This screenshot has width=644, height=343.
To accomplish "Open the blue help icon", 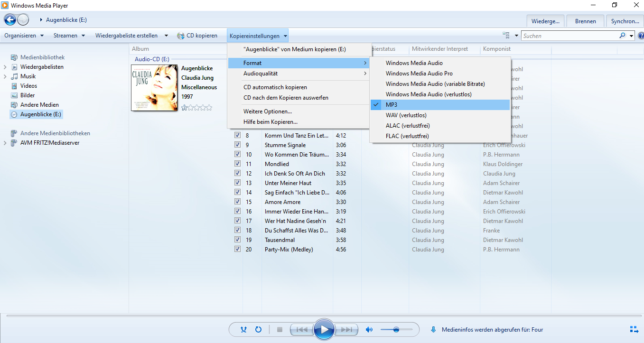I will point(641,36).
